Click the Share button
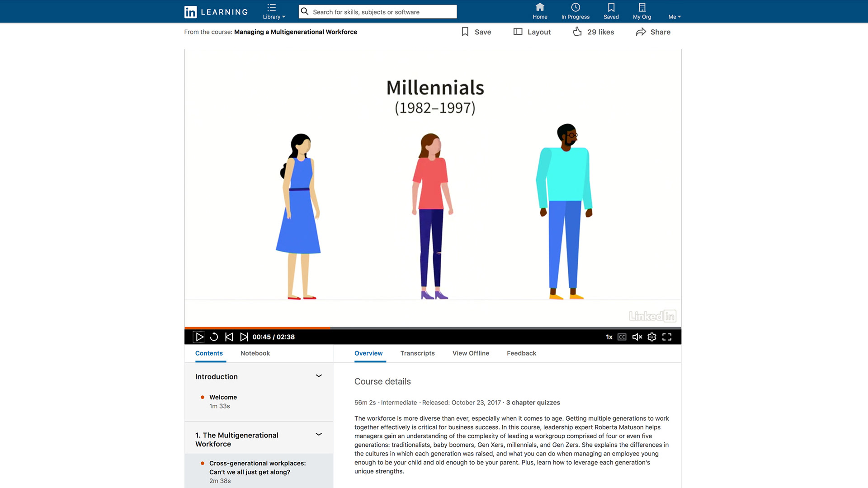 653,32
